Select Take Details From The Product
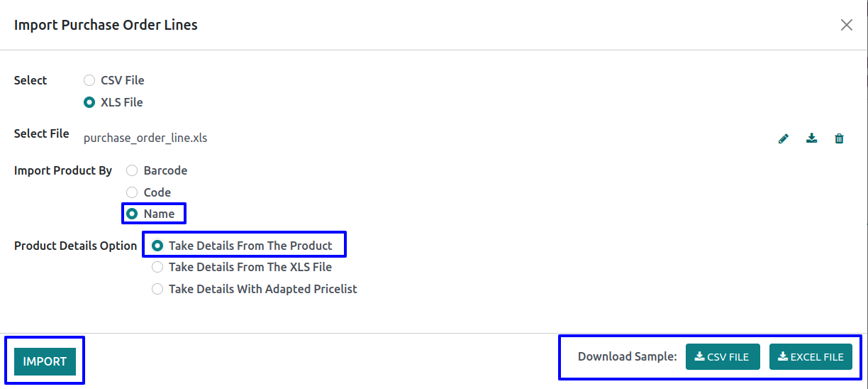 (x=157, y=246)
